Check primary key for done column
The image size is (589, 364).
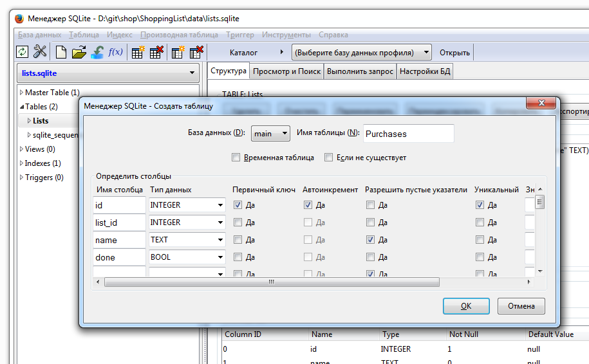[x=238, y=257]
